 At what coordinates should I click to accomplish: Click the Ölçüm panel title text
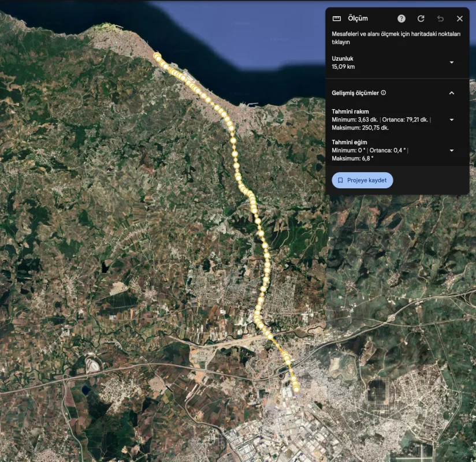[358, 18]
